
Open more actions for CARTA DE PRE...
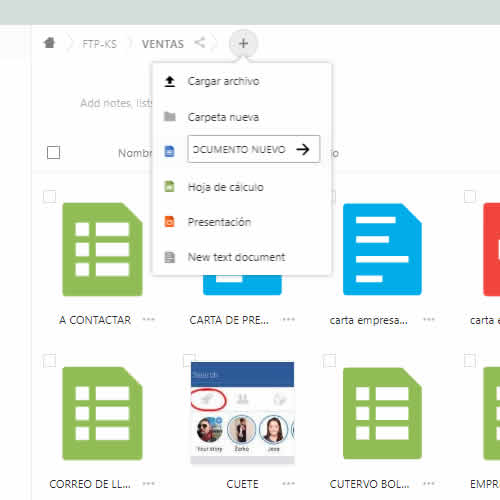click(289, 319)
